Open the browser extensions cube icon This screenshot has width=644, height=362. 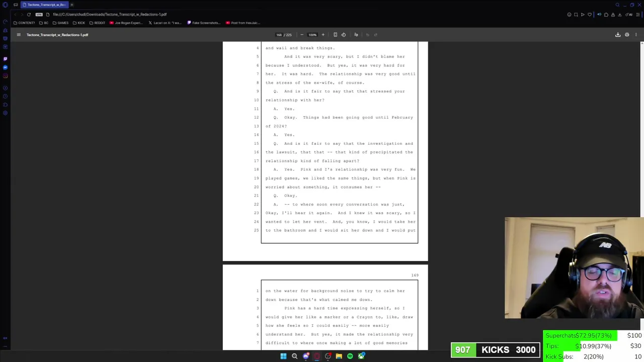tap(606, 15)
